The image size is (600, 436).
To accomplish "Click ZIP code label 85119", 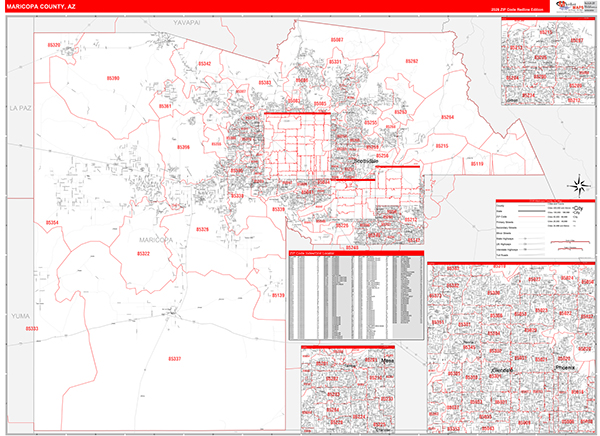I will click(477, 164).
